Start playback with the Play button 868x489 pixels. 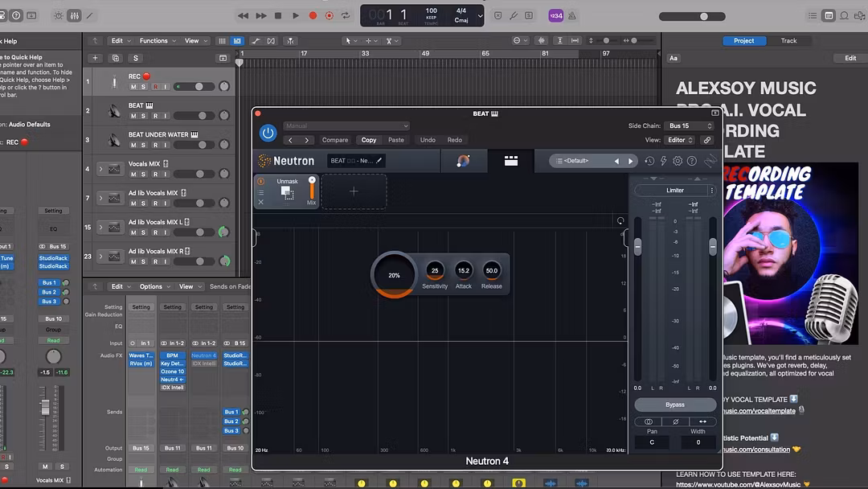point(296,15)
